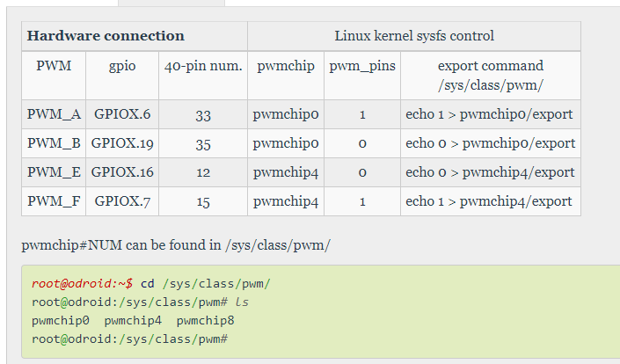Click the GPIOX.6 cell
Viewport: 620px width, 364px height.
[122, 114]
